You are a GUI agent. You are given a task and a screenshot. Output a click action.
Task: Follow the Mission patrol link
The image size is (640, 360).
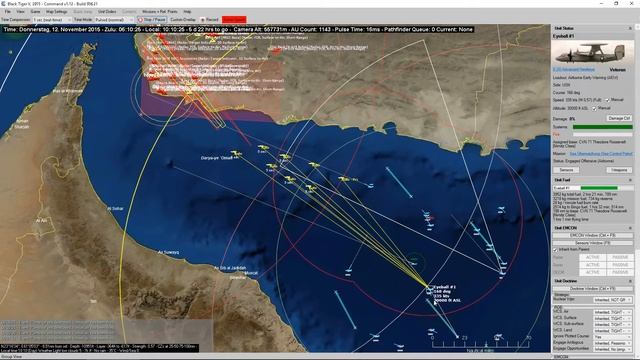click(x=601, y=154)
